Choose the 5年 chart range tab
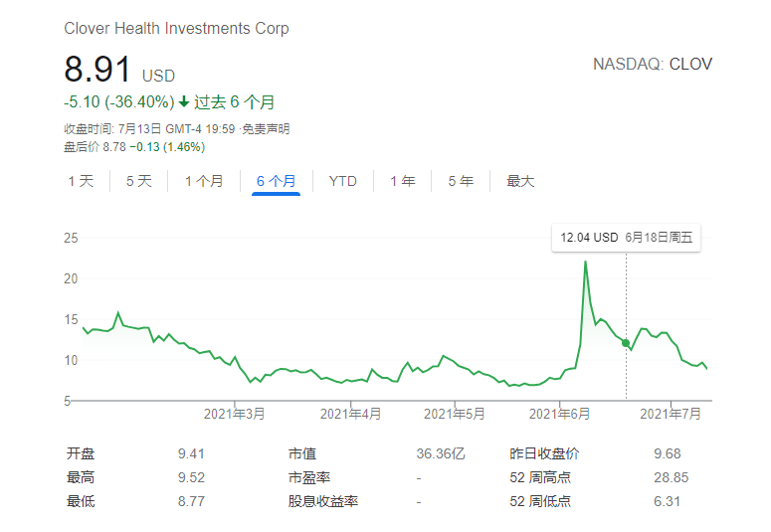The width and height of the screenshot is (771, 532). pos(460,181)
